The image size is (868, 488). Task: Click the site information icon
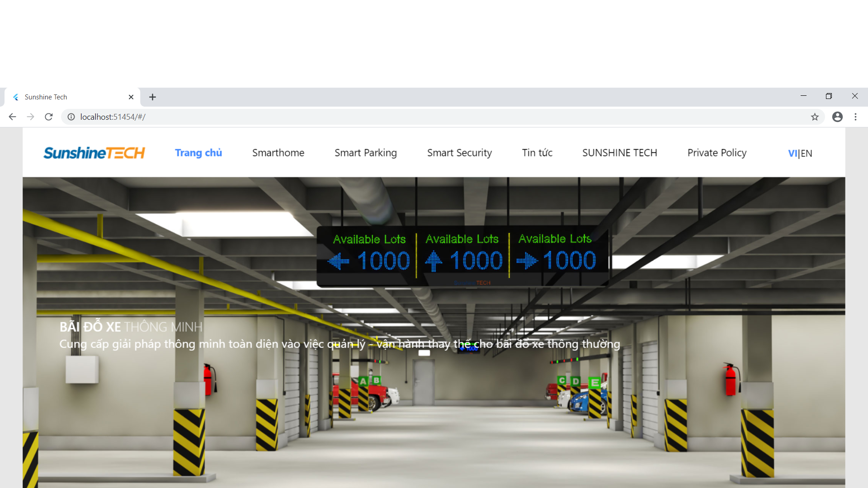click(x=71, y=117)
